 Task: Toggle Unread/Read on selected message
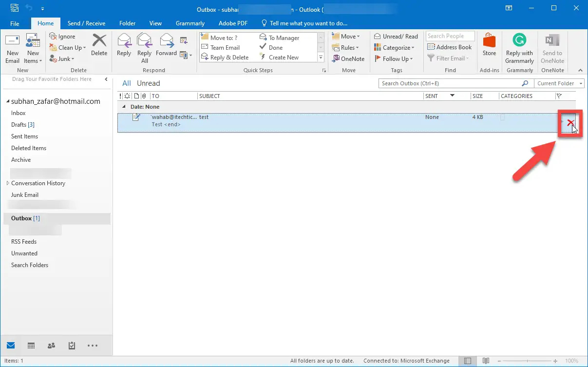pos(396,36)
